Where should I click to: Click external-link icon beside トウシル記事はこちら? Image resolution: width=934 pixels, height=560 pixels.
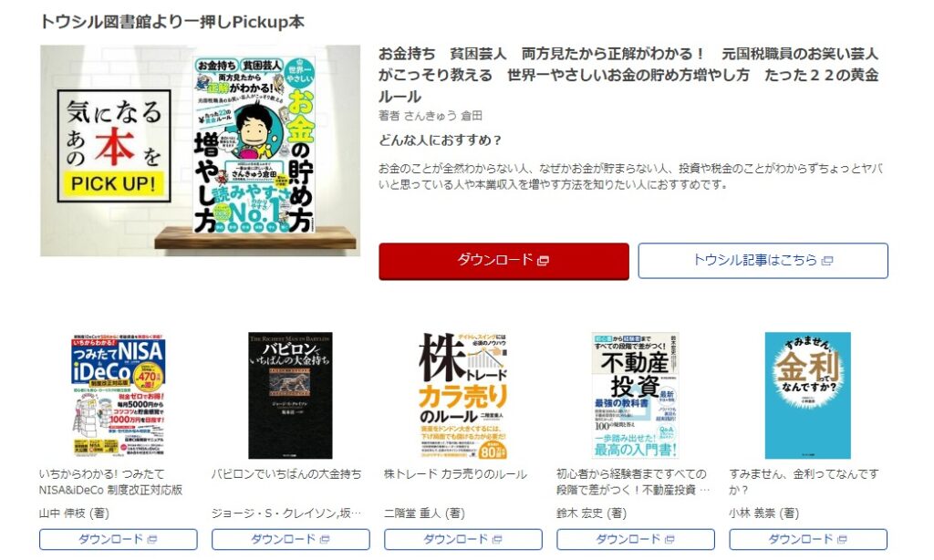coord(826,261)
